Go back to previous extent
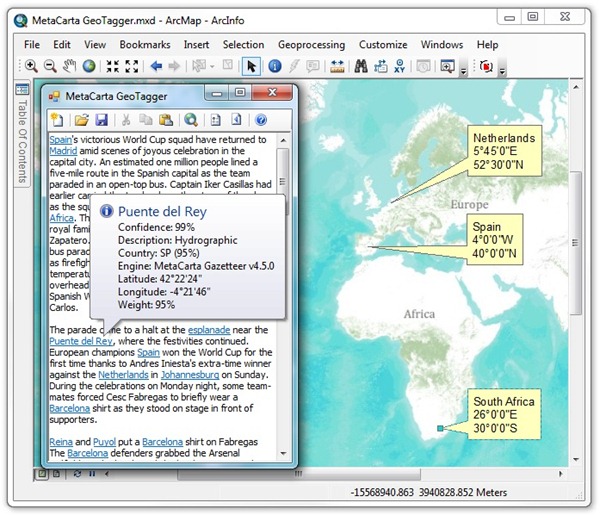 [x=156, y=67]
